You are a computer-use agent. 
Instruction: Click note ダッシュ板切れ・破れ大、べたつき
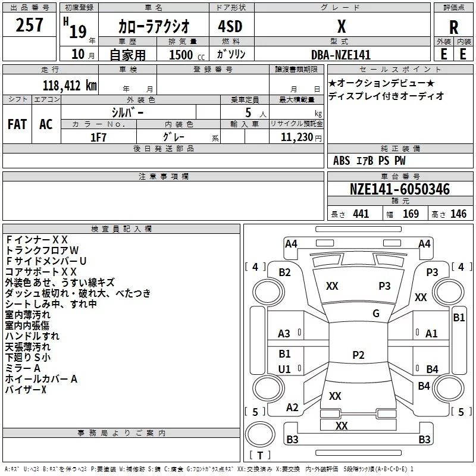78,293
